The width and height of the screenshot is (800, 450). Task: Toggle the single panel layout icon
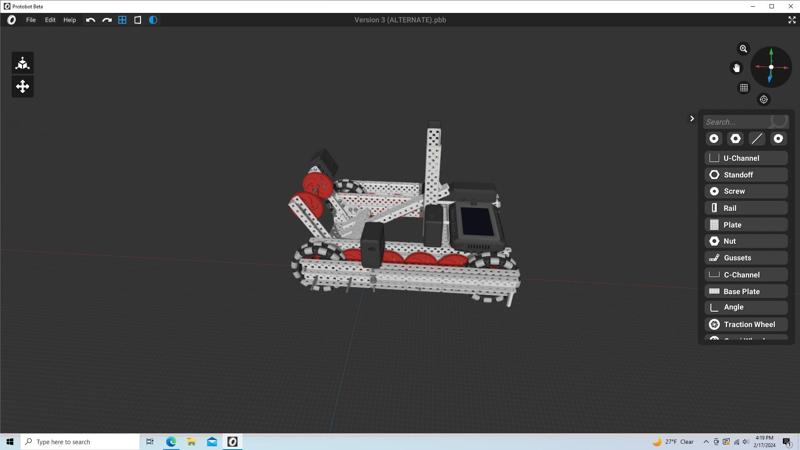click(x=138, y=20)
